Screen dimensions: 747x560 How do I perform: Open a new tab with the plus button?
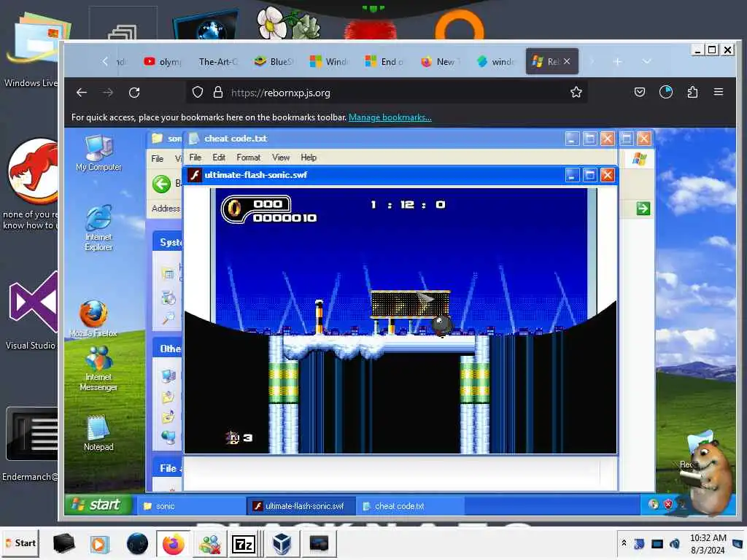(617, 61)
